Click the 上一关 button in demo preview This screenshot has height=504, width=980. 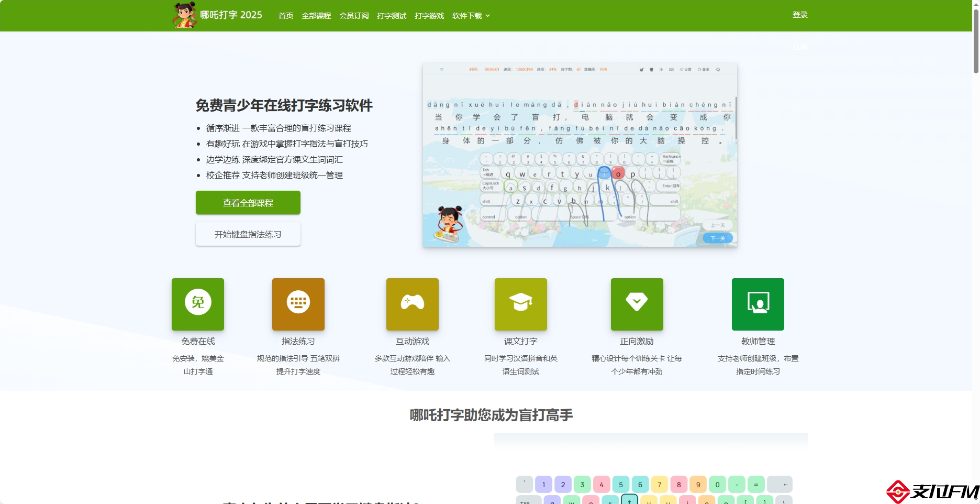pos(717,225)
